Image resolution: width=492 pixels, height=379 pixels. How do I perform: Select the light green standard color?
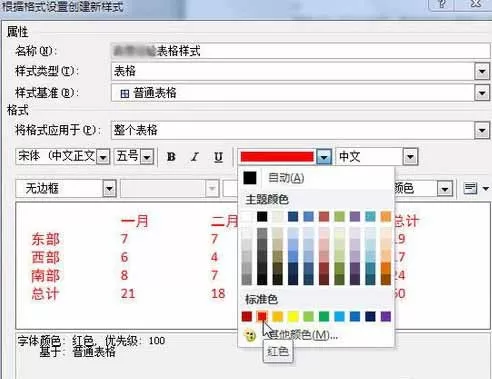308,316
